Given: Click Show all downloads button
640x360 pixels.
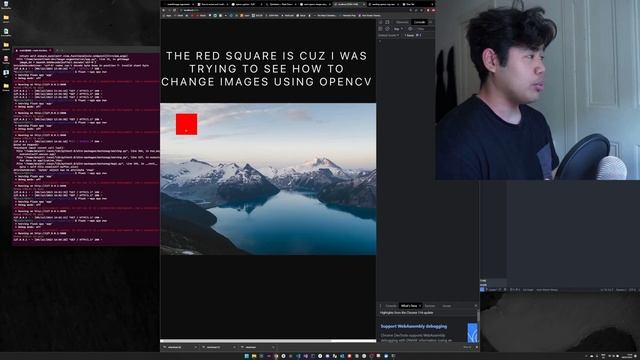Looking at the screenshot, I should tap(467, 347).
